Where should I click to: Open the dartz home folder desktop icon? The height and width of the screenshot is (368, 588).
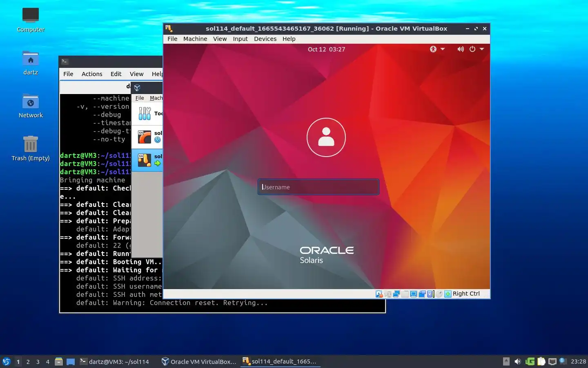31,63
